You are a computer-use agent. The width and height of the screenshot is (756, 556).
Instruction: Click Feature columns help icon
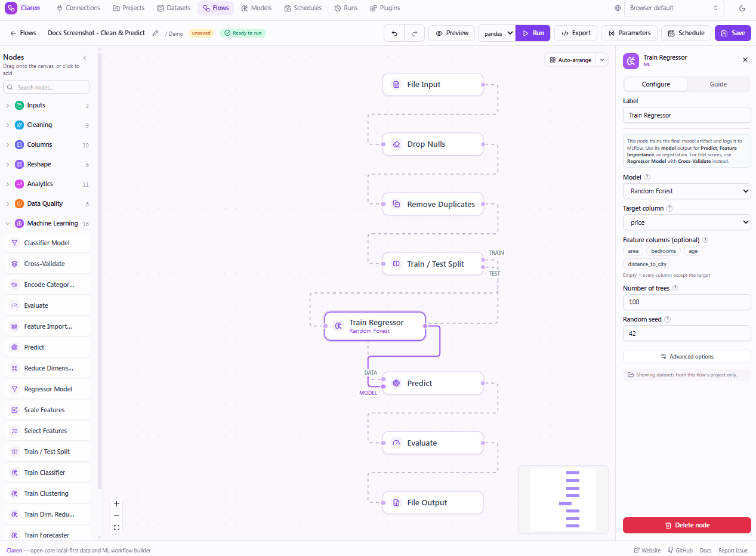click(705, 240)
